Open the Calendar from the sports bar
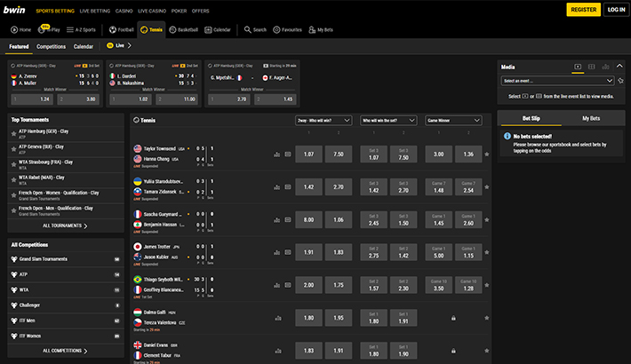 click(218, 30)
